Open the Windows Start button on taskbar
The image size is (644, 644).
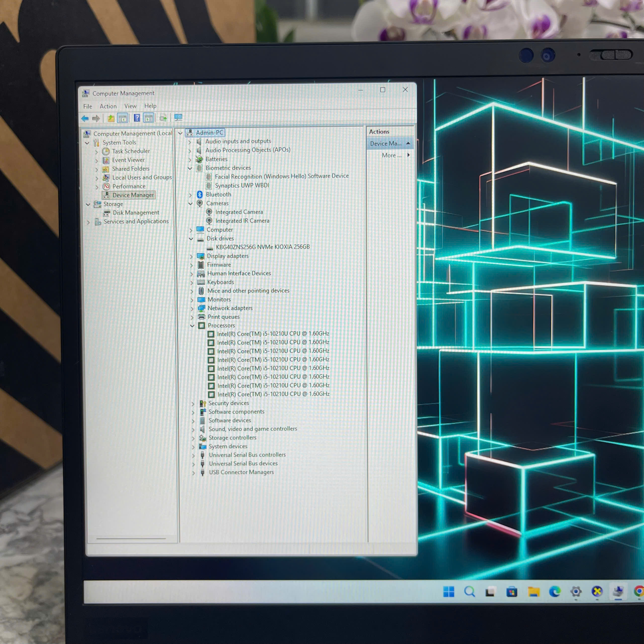(449, 592)
